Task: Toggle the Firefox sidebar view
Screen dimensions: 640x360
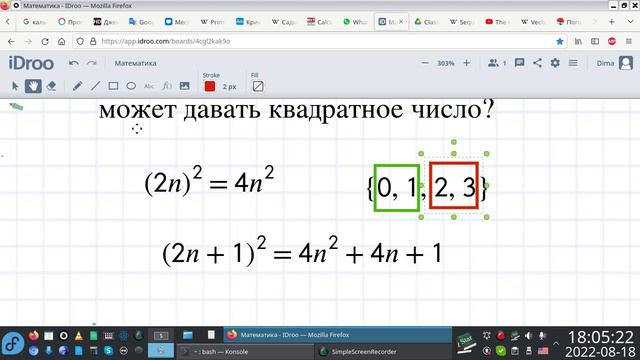Action: click(x=595, y=41)
